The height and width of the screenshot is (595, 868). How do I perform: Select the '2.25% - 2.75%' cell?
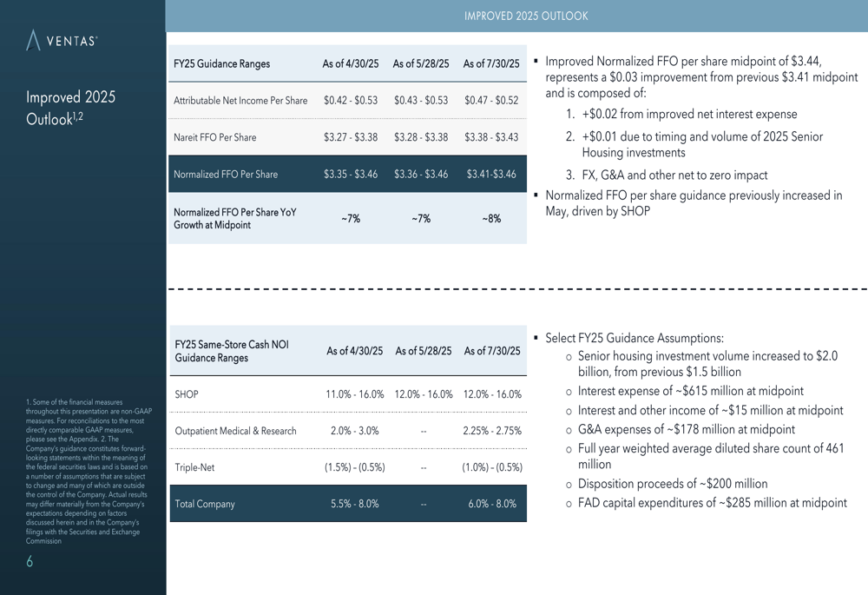click(x=492, y=431)
